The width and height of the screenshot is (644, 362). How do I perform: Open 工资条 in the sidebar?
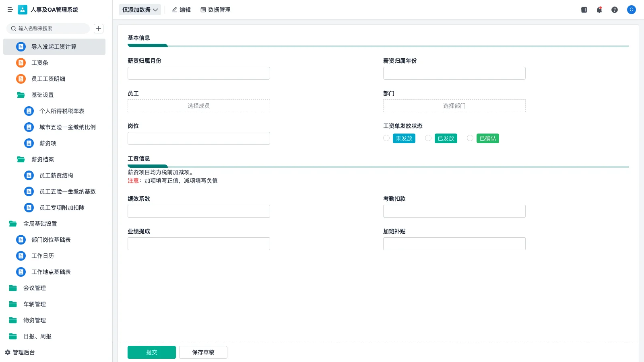pos(40,63)
